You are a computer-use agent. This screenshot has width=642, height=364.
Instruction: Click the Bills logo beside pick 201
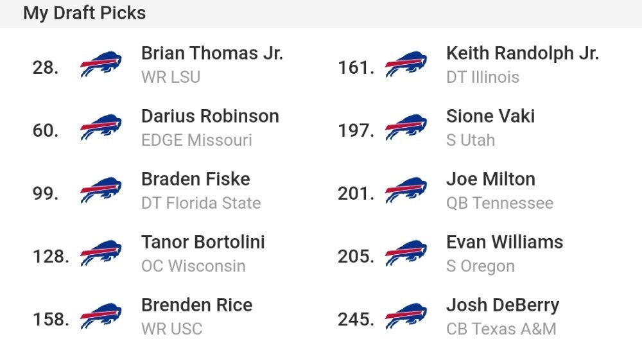[x=406, y=191]
